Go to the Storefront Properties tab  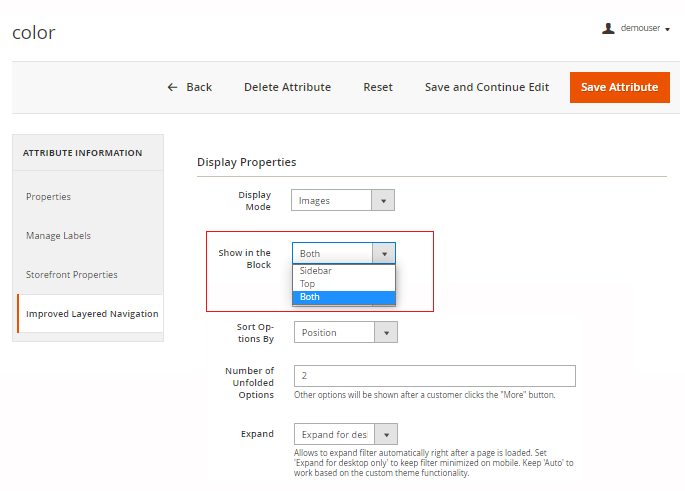point(71,275)
